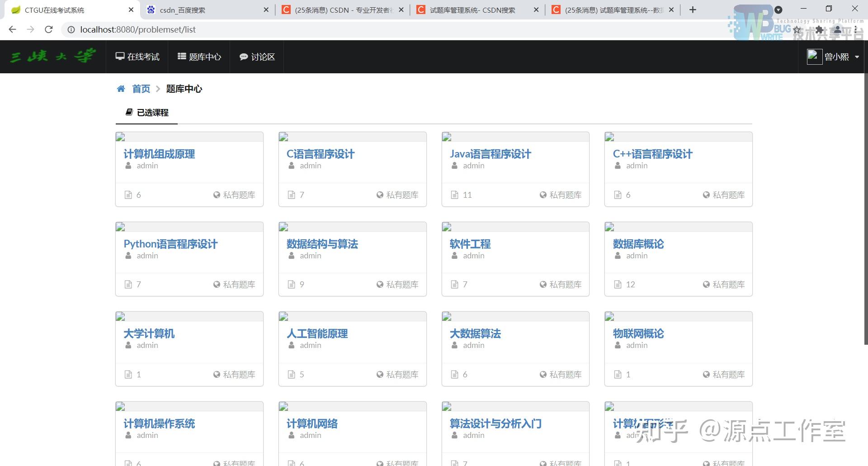Click the 三峡大学 logo
This screenshot has height=466, width=868.
click(53, 56)
